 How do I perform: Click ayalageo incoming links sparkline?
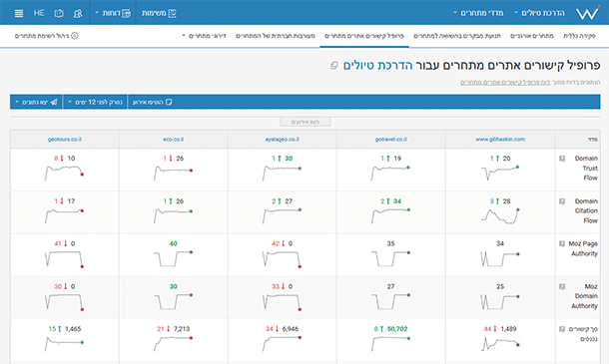click(x=283, y=344)
